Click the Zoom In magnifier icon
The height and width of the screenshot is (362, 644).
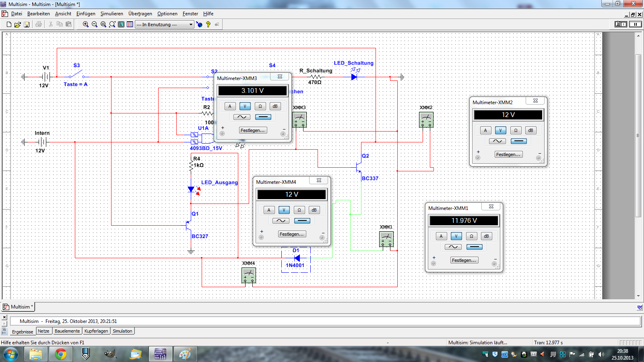pos(86,25)
